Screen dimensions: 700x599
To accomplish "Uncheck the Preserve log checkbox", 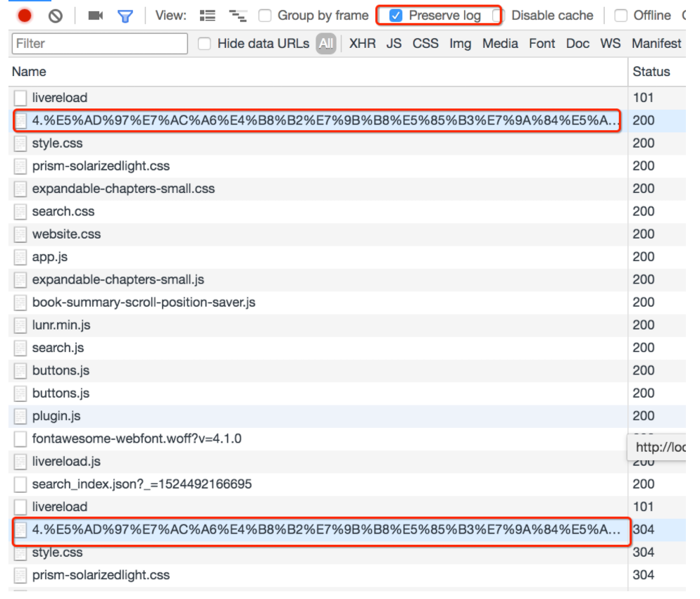I will [x=396, y=15].
